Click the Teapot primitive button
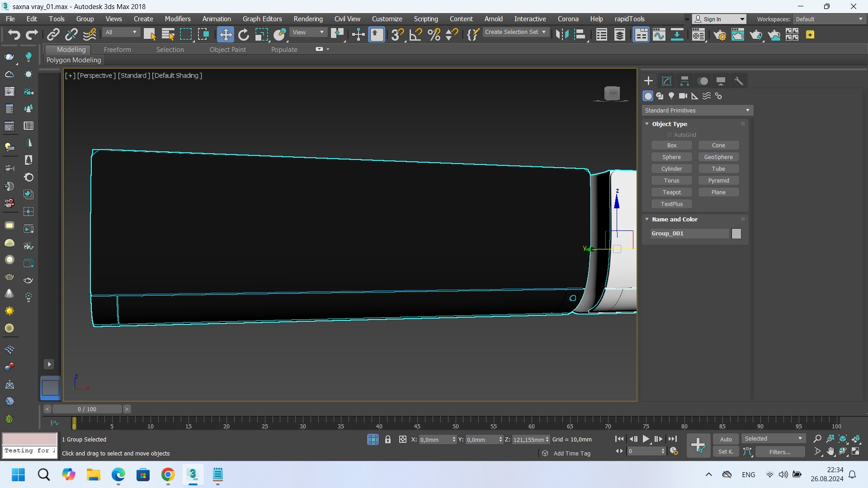This screenshot has height=488, width=868. 671,192
